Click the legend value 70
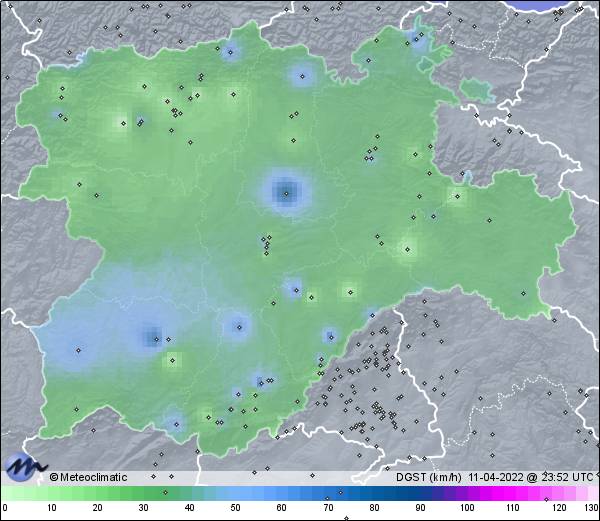The image size is (600, 521). [x=328, y=508]
